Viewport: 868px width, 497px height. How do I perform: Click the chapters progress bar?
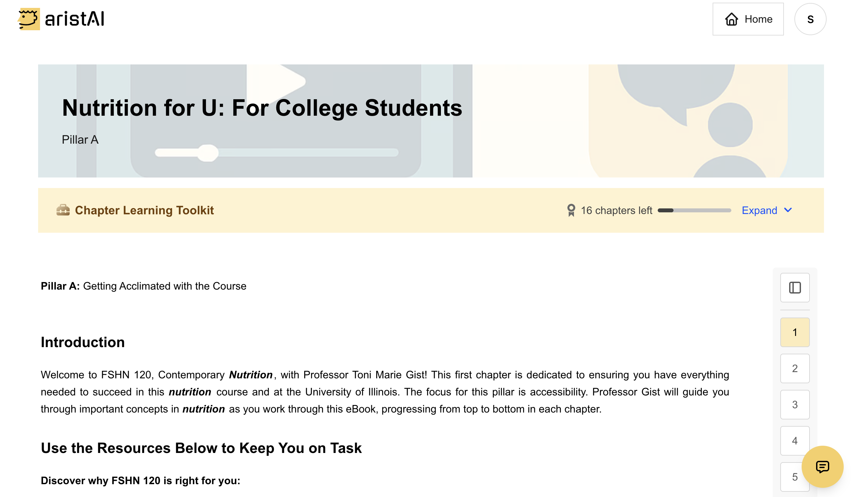click(x=694, y=210)
